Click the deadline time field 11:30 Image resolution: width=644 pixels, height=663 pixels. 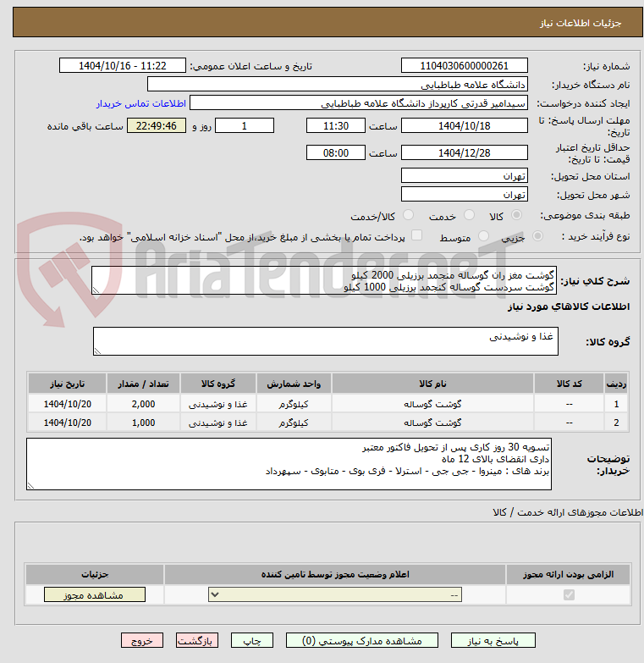[x=336, y=125]
